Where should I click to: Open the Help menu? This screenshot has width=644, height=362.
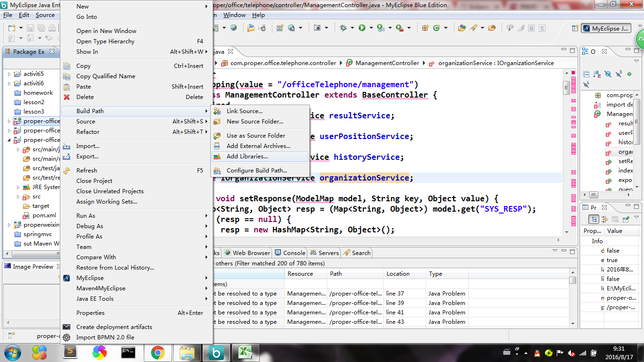click(258, 15)
